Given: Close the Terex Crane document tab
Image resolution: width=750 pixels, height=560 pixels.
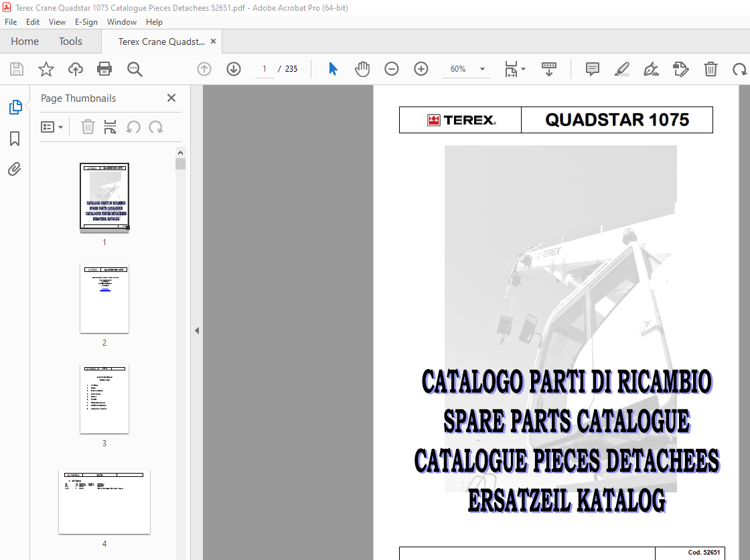Looking at the screenshot, I should [x=214, y=41].
